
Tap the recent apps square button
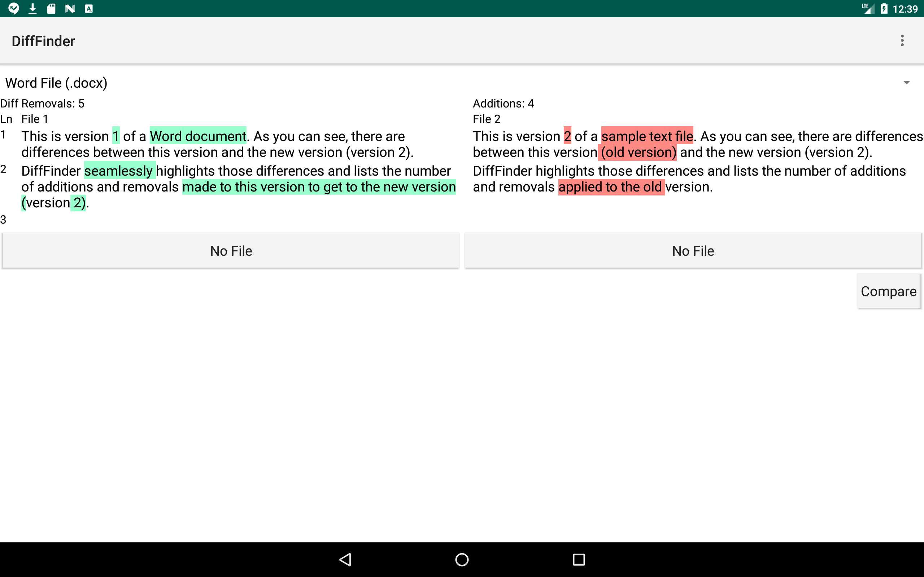point(578,559)
